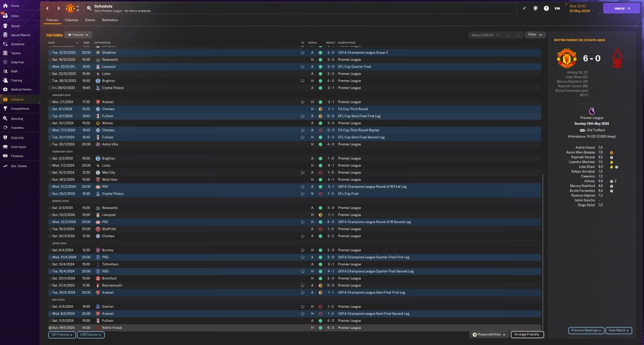Select the Man City 10/2/2024 fixture
Viewport: 644px width, 345px height.
tap(295, 172)
